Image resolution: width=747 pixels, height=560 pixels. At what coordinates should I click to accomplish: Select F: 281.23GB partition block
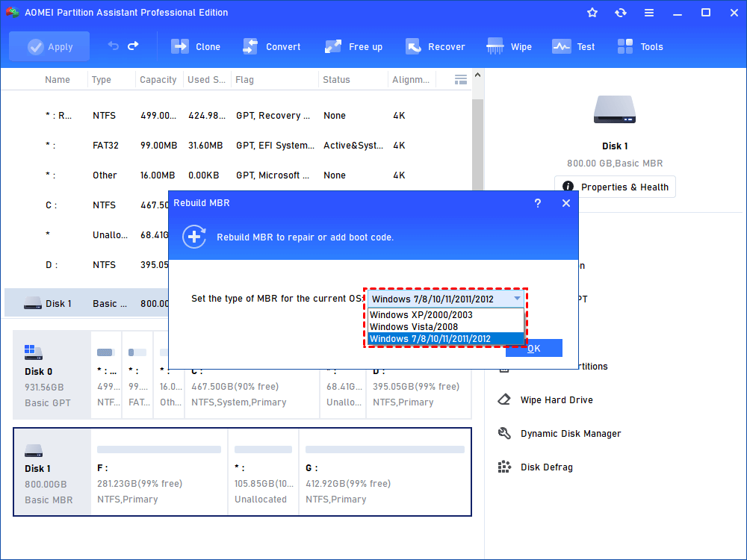pos(159,472)
